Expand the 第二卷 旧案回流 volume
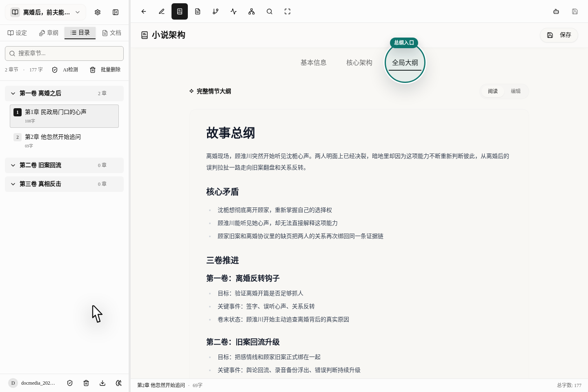The height and width of the screenshot is (392, 588). [x=13, y=165]
